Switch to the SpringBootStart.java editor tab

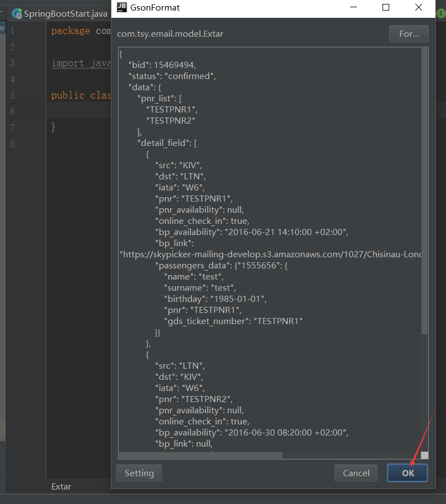[x=64, y=14]
